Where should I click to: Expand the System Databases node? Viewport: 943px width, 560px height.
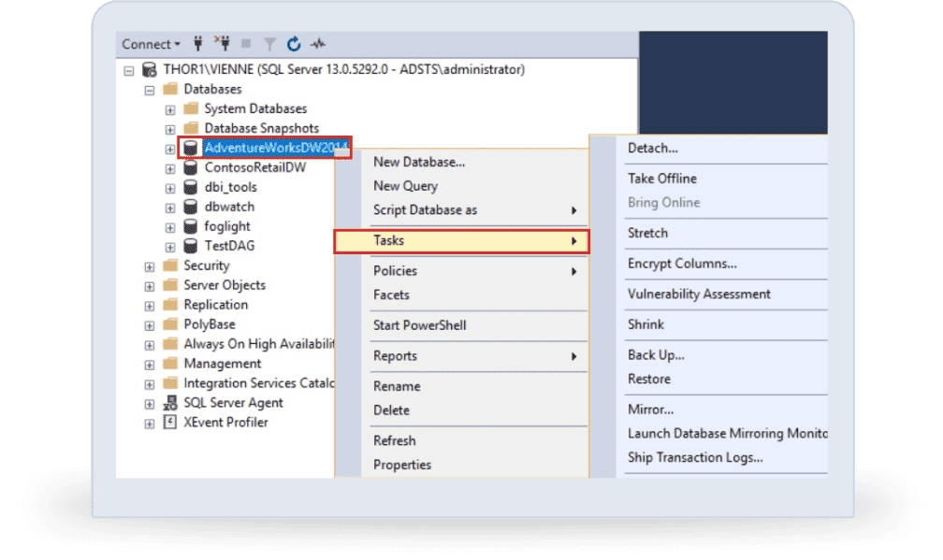(x=170, y=109)
